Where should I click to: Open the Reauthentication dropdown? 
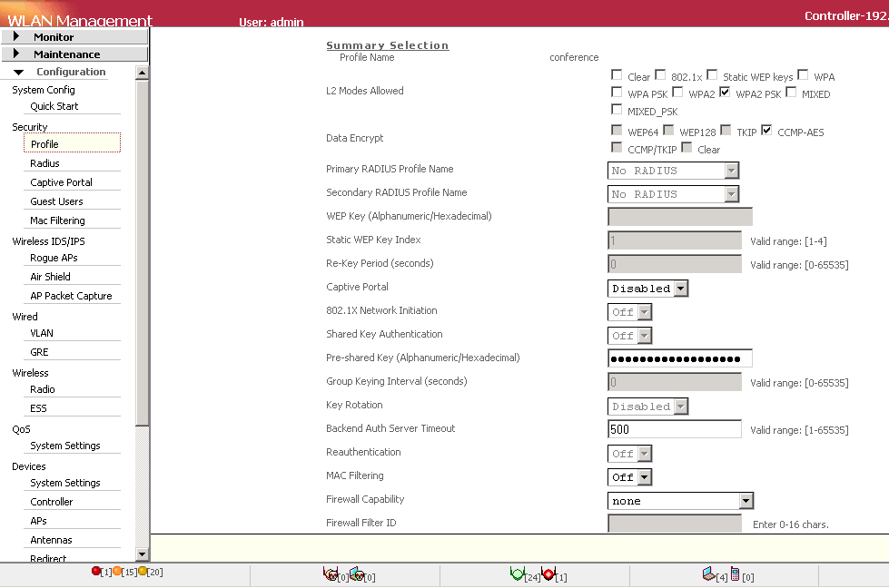point(630,454)
